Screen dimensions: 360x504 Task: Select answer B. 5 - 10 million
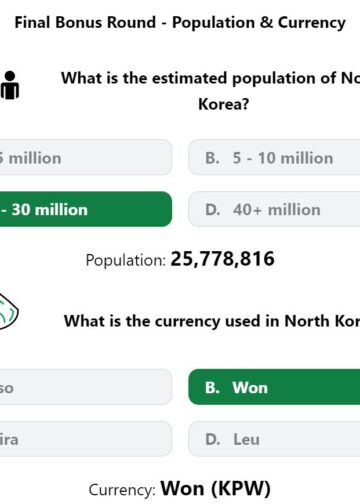274,157
